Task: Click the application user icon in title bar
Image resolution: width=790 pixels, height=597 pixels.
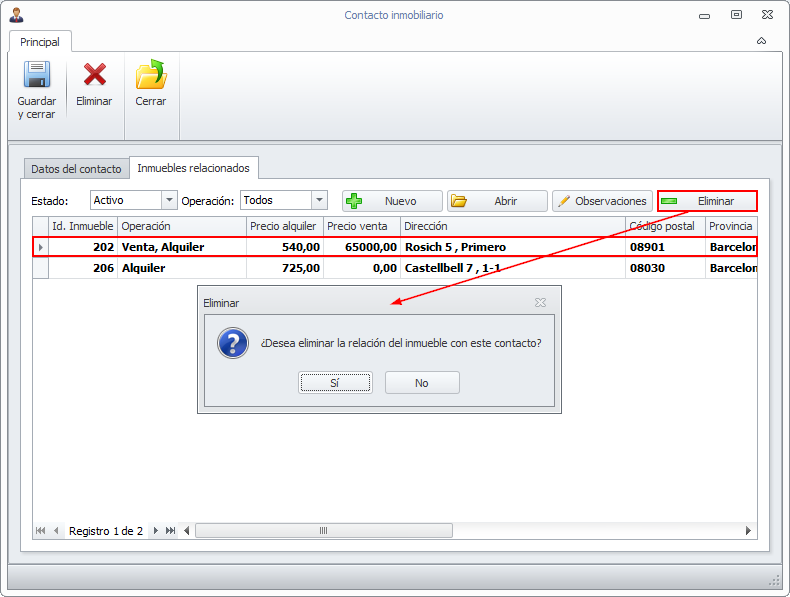Action: point(17,15)
